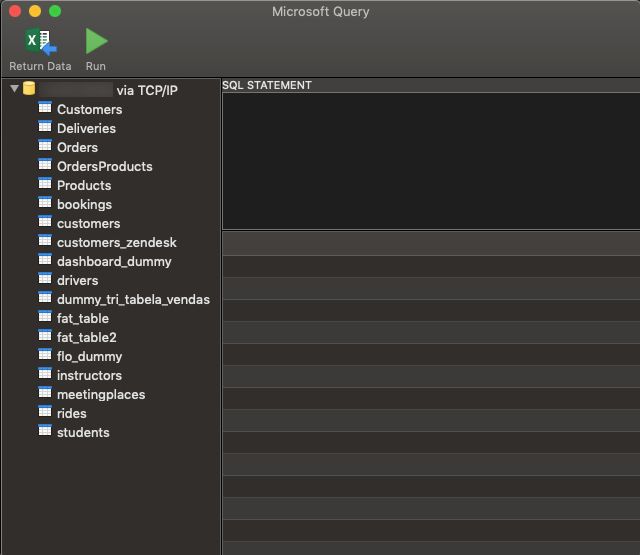
Task: Select the fat_table2 table name
Action: [x=87, y=337]
